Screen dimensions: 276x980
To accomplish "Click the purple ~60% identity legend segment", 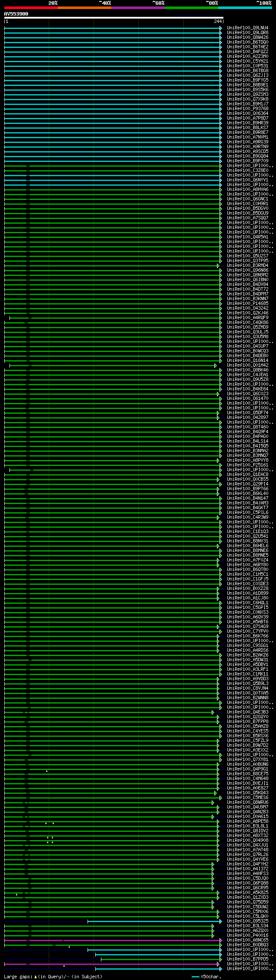I will click(138, 8).
